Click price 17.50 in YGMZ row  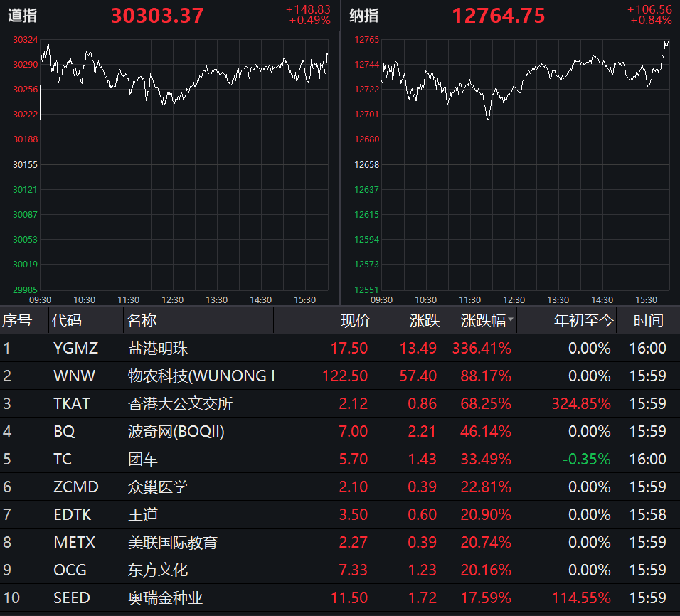(x=349, y=349)
